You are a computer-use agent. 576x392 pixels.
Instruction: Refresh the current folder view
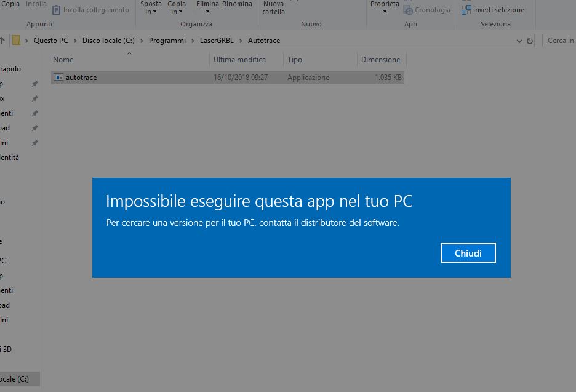click(x=530, y=41)
